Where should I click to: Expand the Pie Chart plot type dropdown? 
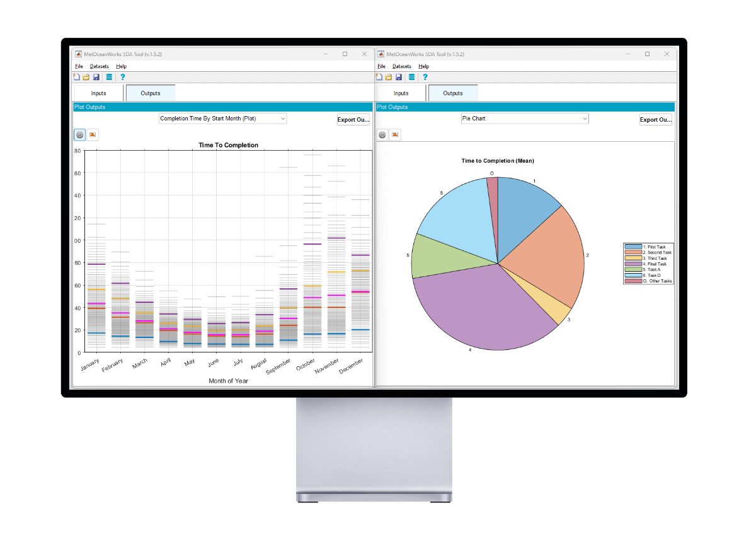525,119
